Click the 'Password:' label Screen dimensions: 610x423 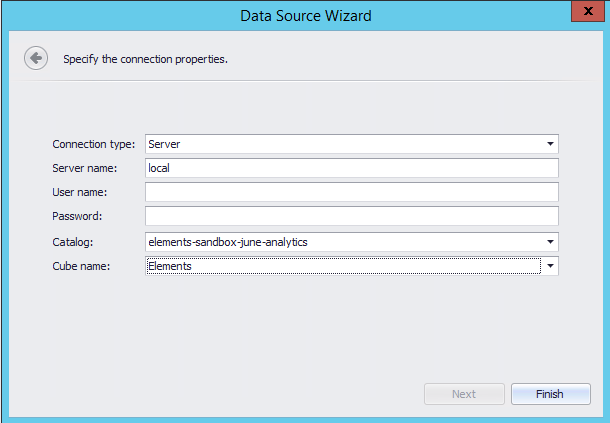coord(77,216)
